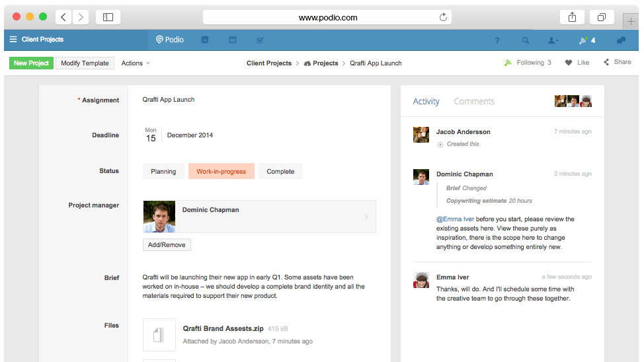644x362 pixels.
Task: Click Dominic Chapman name in activity feed
Action: tap(465, 174)
